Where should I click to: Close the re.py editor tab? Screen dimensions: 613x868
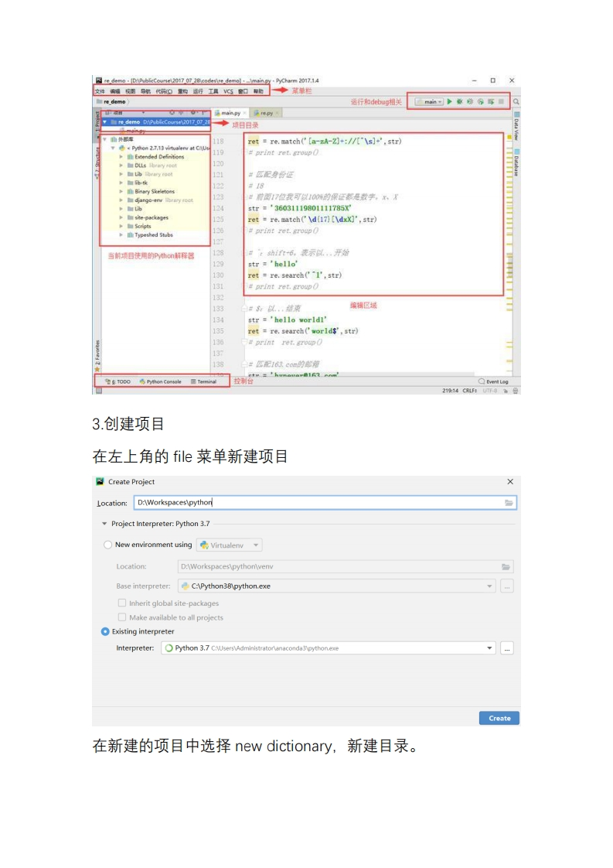coord(278,113)
